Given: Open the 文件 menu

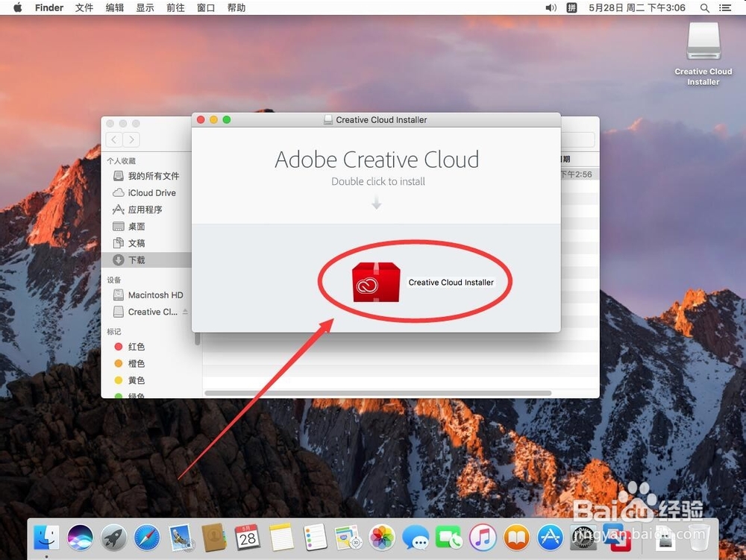Looking at the screenshot, I should coord(84,7).
